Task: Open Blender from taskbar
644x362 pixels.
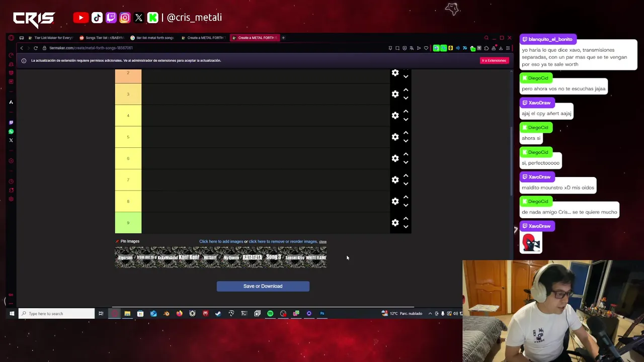Action: [166, 314]
